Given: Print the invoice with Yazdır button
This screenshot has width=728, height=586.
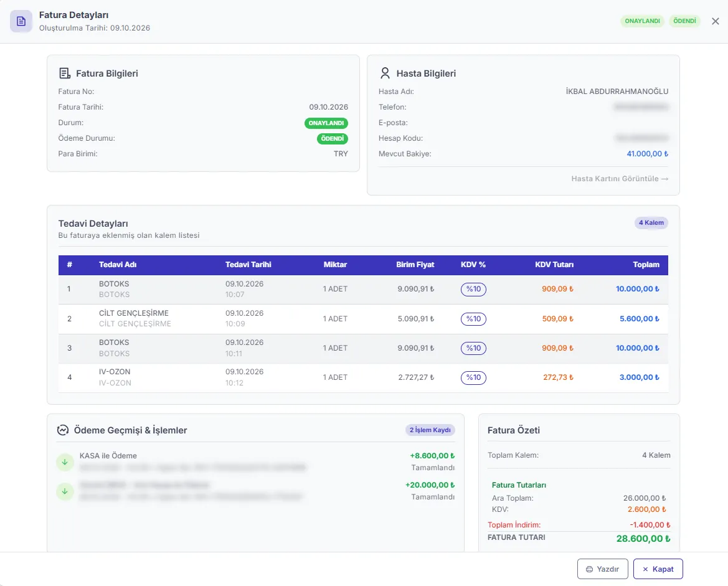Looking at the screenshot, I should (x=603, y=569).
